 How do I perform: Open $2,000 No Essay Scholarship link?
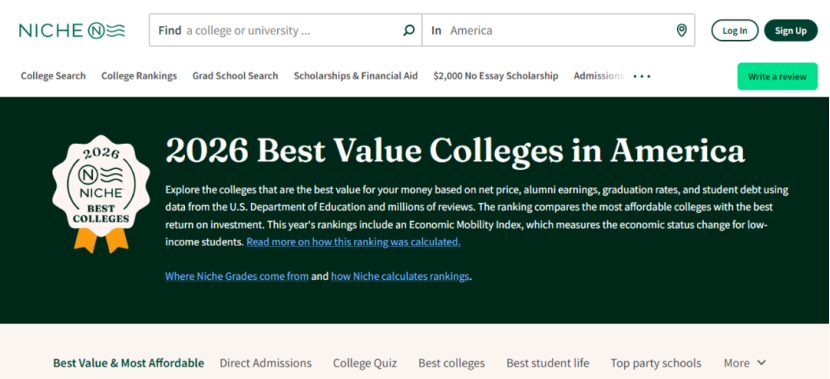pyautogui.click(x=495, y=76)
